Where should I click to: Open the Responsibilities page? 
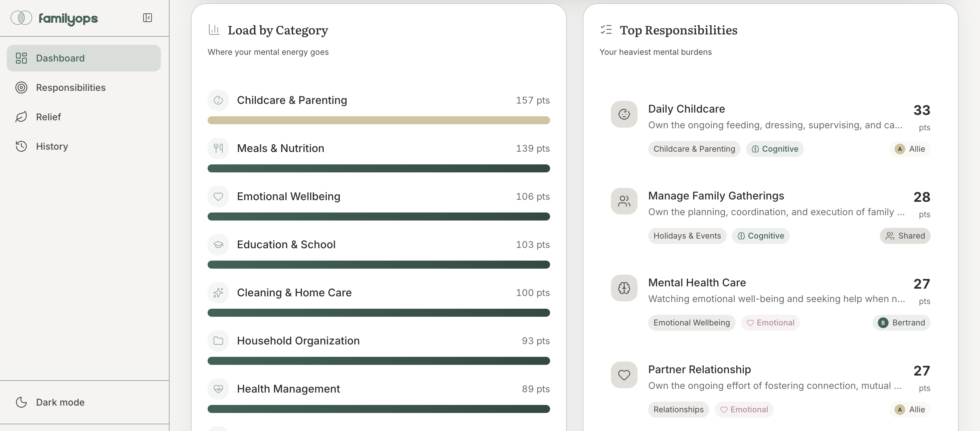[x=70, y=88]
